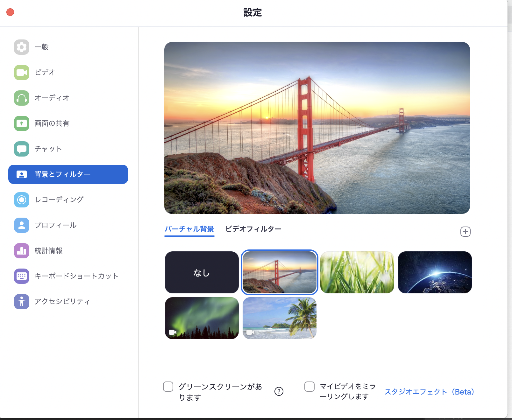Select the レコーディング recording icon
Image resolution: width=512 pixels, height=420 pixels.
coord(22,200)
